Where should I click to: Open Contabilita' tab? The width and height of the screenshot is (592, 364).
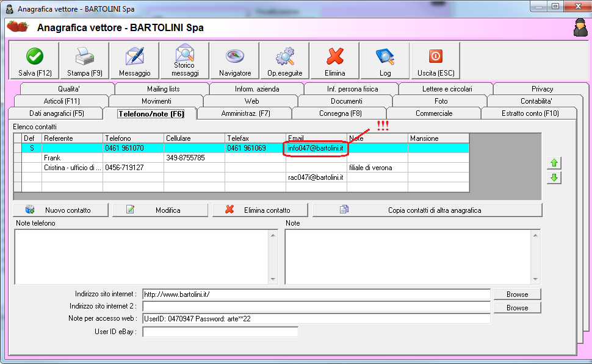pyautogui.click(x=536, y=101)
